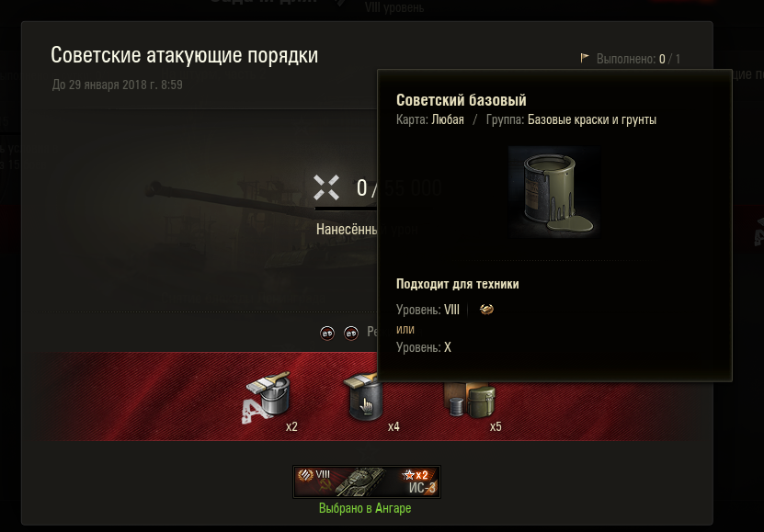Click the first round reward condition icon
Viewport: 764px width, 532px height.
327,334
